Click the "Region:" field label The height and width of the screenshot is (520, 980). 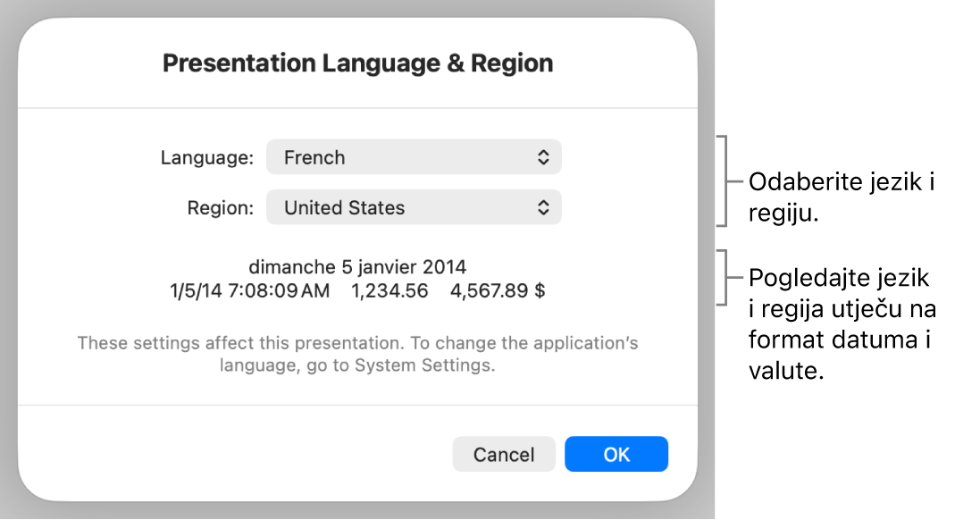click(x=221, y=208)
